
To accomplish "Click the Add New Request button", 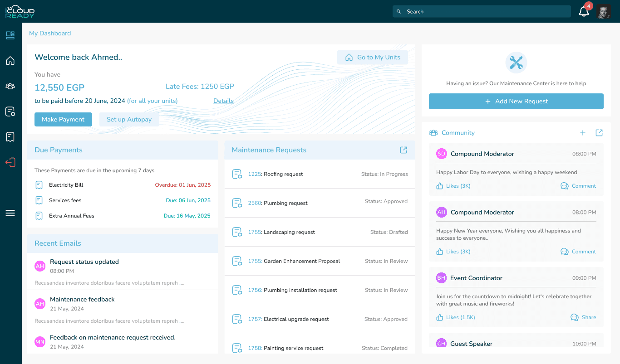I will click(x=516, y=101).
